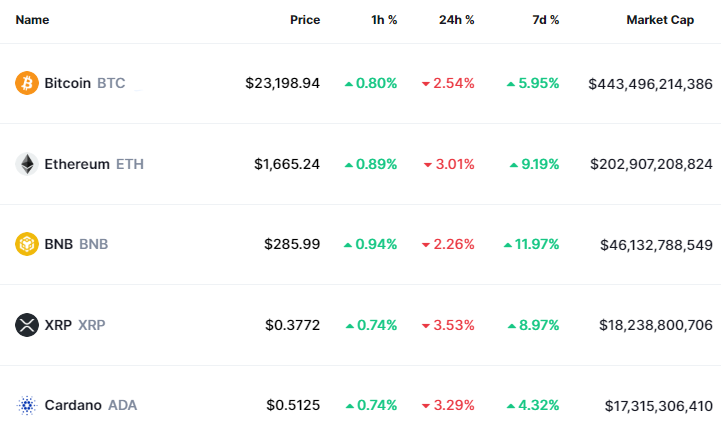Image resolution: width=721 pixels, height=437 pixels.
Task: Click the Ethereum diamond logo icon
Action: pyautogui.click(x=27, y=164)
